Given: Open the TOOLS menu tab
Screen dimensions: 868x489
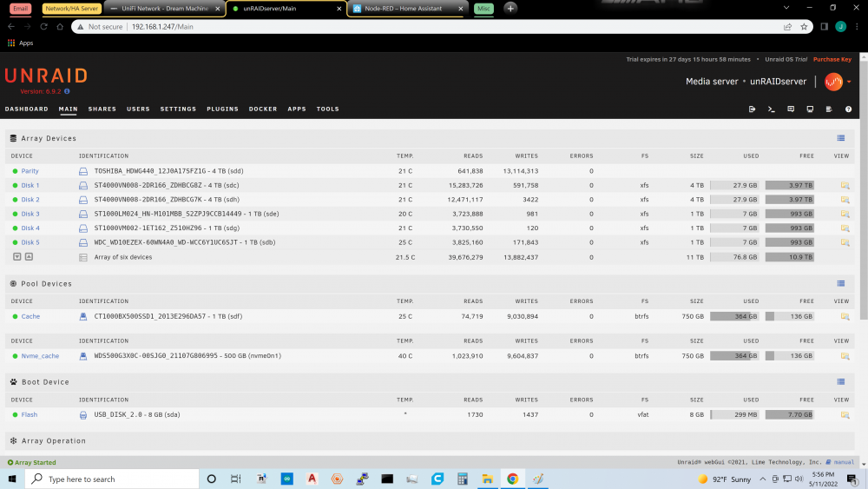Looking at the screenshot, I should [328, 109].
